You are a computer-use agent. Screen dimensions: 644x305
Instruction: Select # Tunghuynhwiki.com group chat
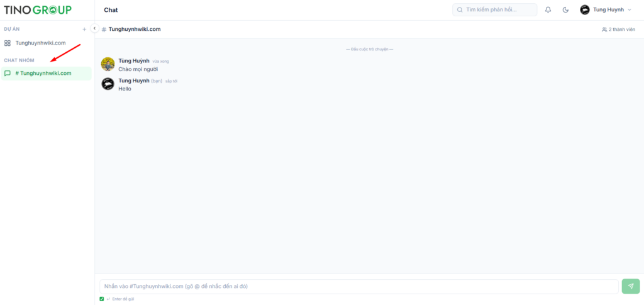click(x=46, y=74)
